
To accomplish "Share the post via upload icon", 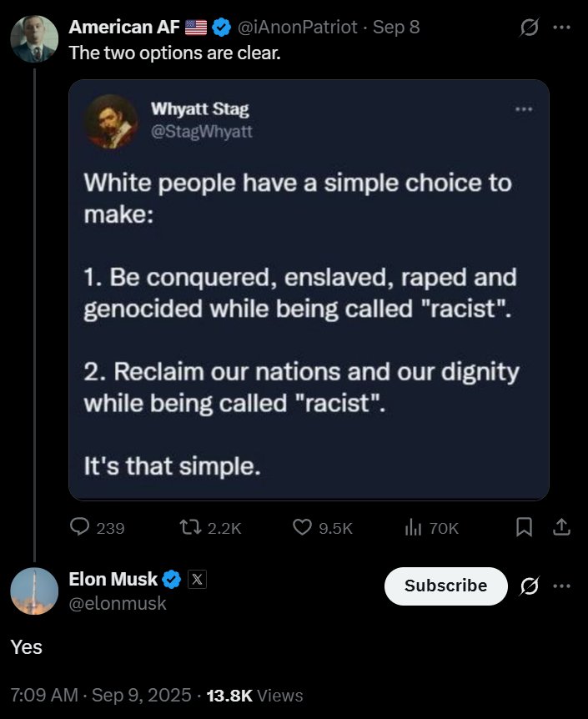I will click(x=561, y=527).
